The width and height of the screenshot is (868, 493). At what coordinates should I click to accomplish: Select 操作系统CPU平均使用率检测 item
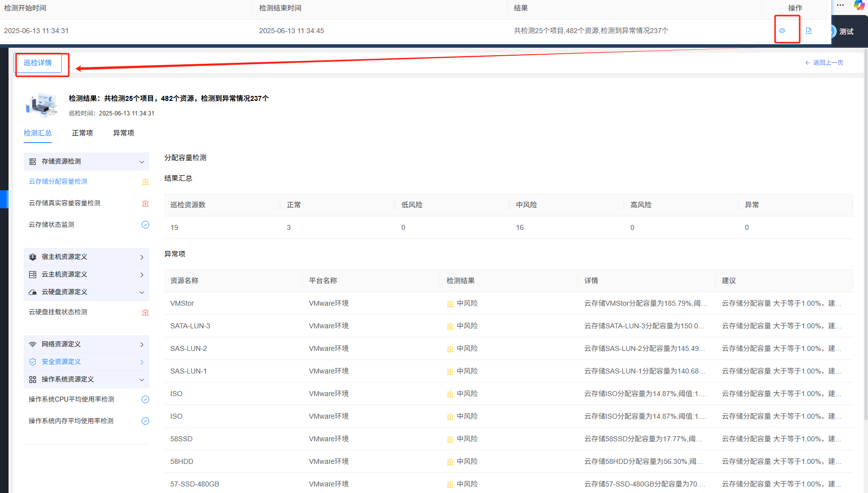pyautogui.click(x=71, y=399)
